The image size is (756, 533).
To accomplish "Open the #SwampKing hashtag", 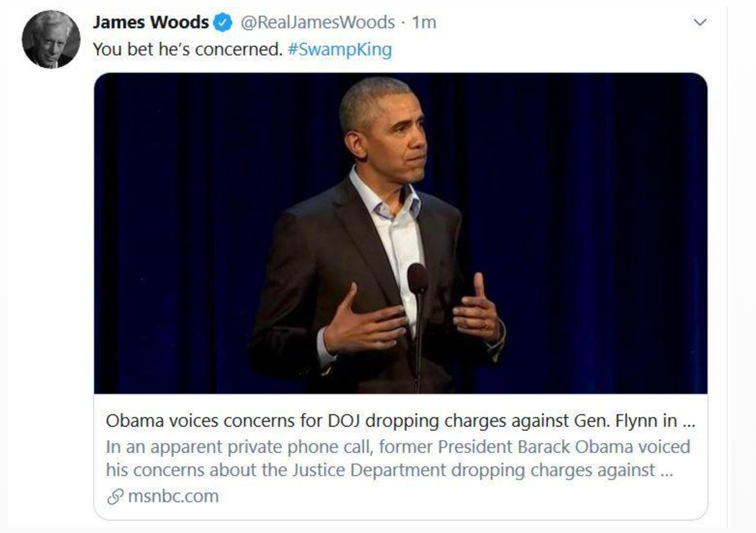I will (x=340, y=50).
